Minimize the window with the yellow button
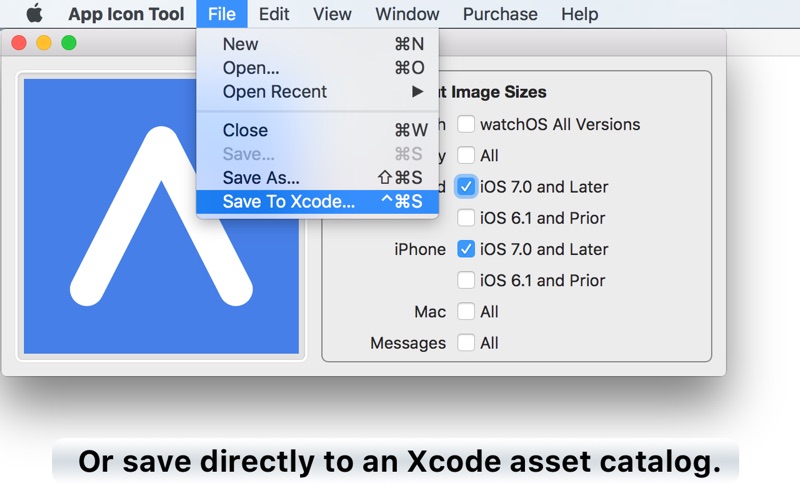Image resolution: width=800 pixels, height=500 pixels. 44,43
